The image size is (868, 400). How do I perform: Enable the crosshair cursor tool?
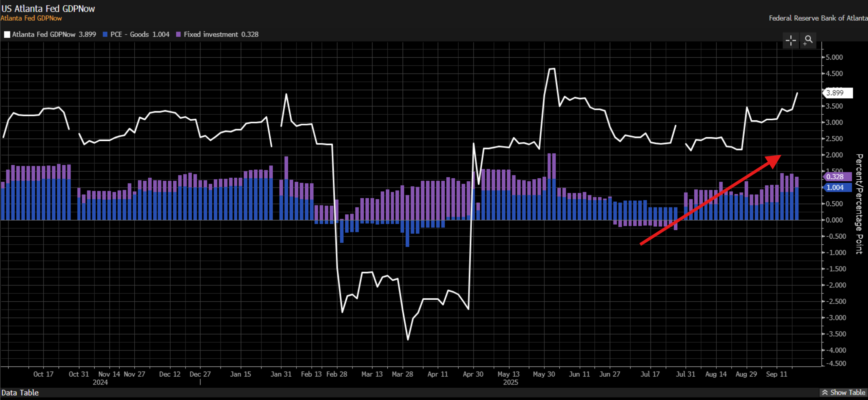click(791, 40)
